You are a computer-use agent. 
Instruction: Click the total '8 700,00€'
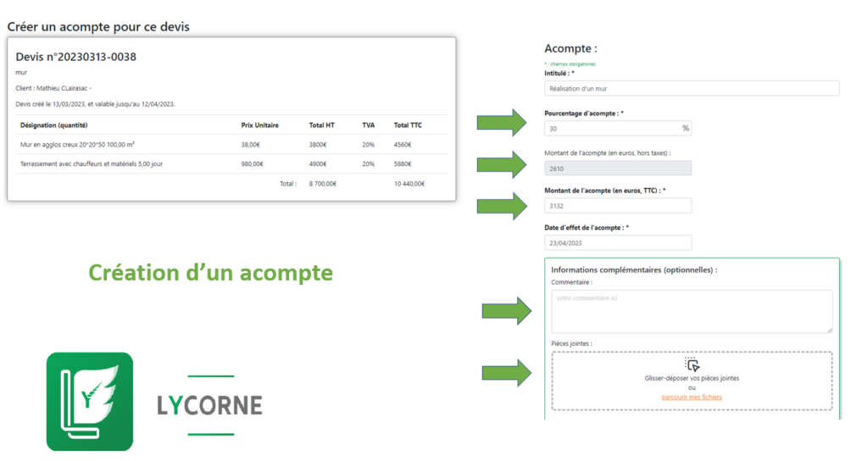point(323,184)
